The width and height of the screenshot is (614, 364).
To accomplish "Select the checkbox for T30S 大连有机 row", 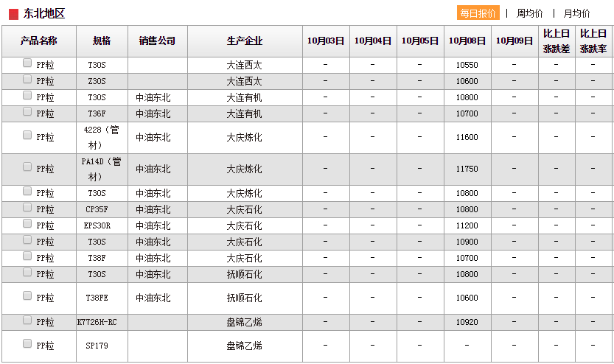I will [27, 95].
